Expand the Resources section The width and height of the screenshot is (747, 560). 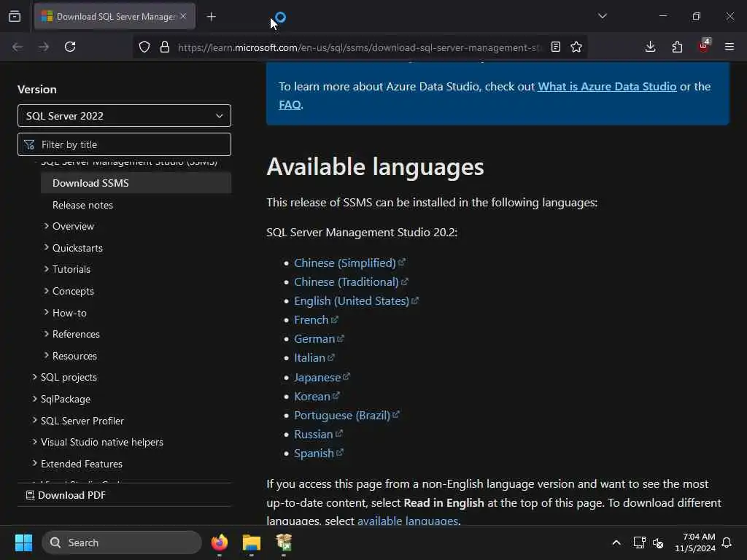(74, 356)
